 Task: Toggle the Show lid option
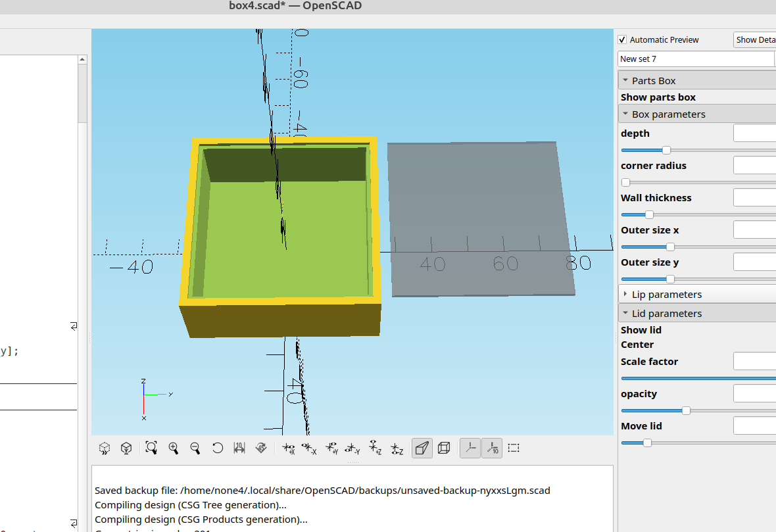(x=641, y=329)
